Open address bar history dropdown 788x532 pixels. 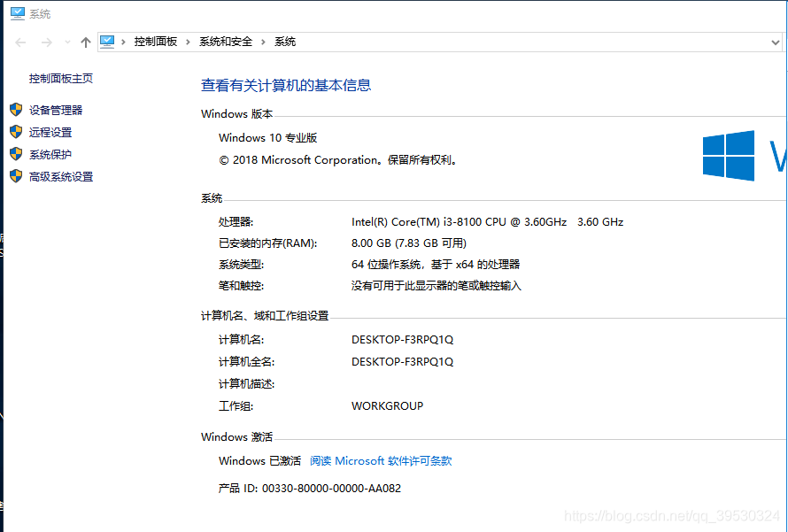point(775,42)
